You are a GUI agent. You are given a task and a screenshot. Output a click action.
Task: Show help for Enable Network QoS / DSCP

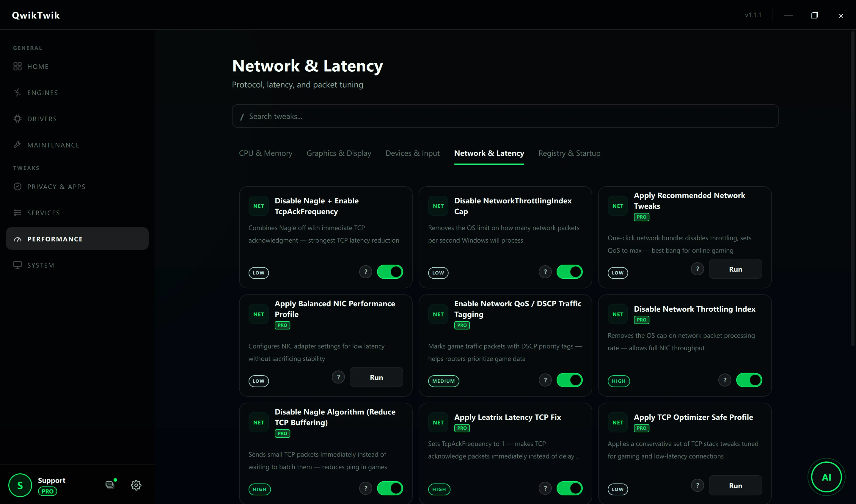pos(545,380)
